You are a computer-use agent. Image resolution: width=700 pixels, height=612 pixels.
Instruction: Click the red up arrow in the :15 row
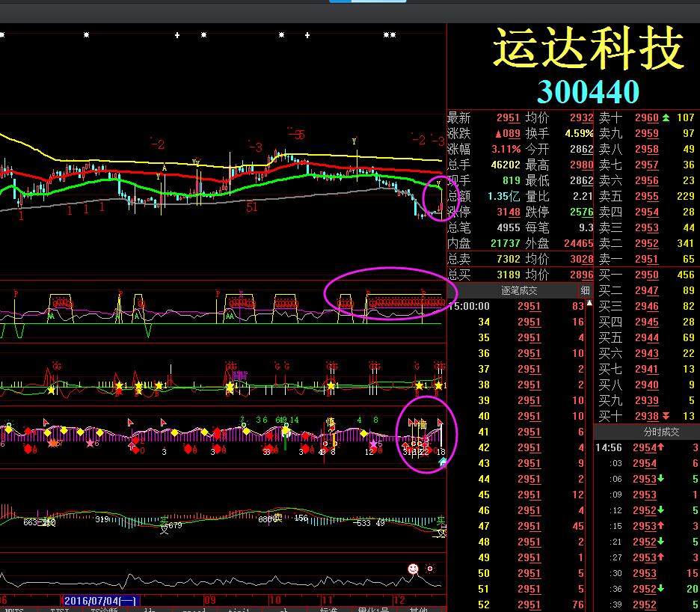point(660,526)
